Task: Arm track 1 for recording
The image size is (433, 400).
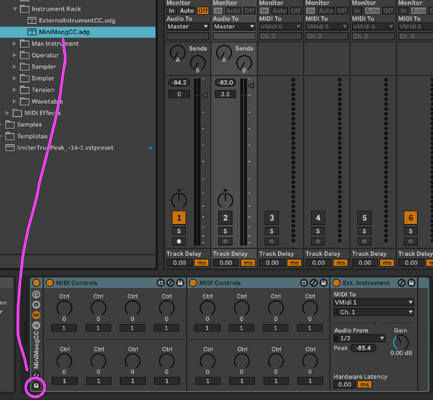Action: pos(179,241)
